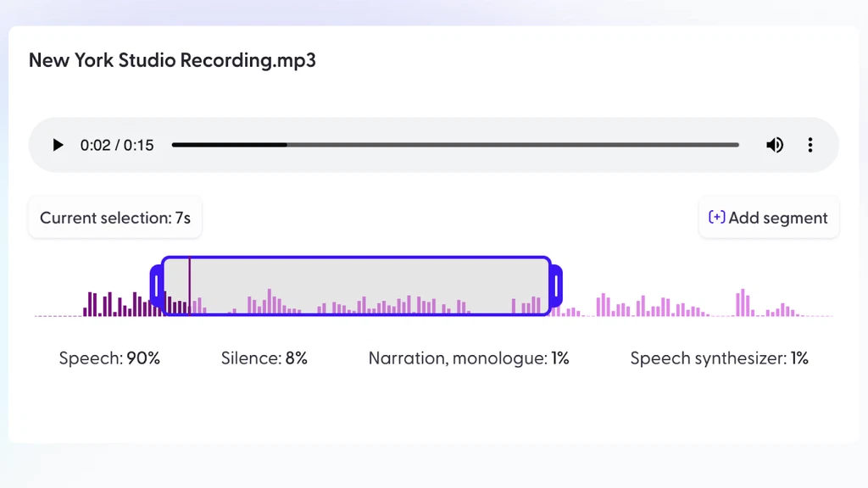This screenshot has width=868, height=488.
Task: Select the Silence: 8% label
Action: [264, 358]
